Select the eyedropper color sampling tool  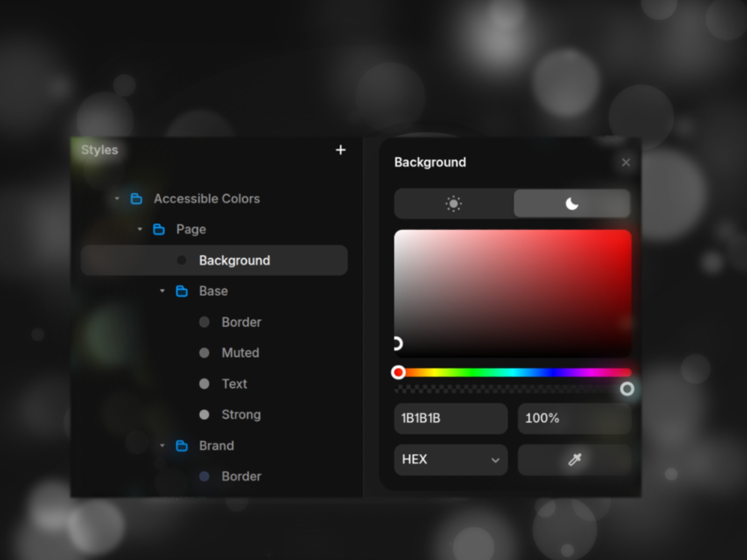point(574,460)
